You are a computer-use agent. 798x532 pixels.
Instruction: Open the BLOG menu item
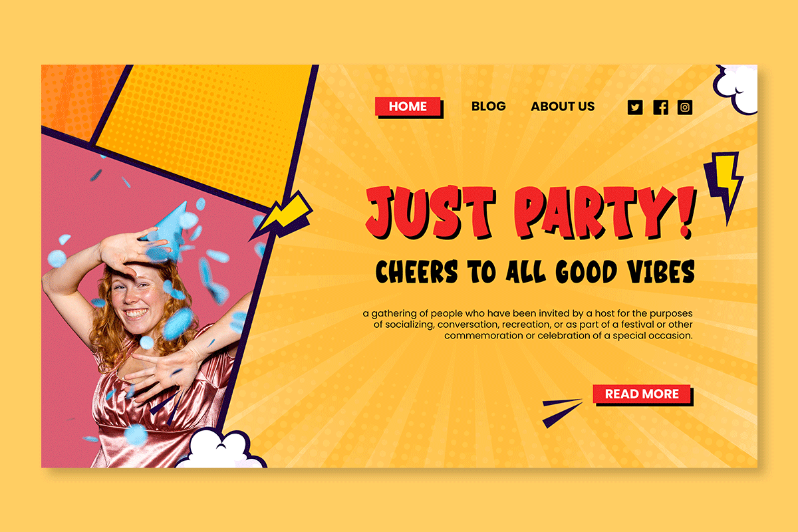point(489,106)
